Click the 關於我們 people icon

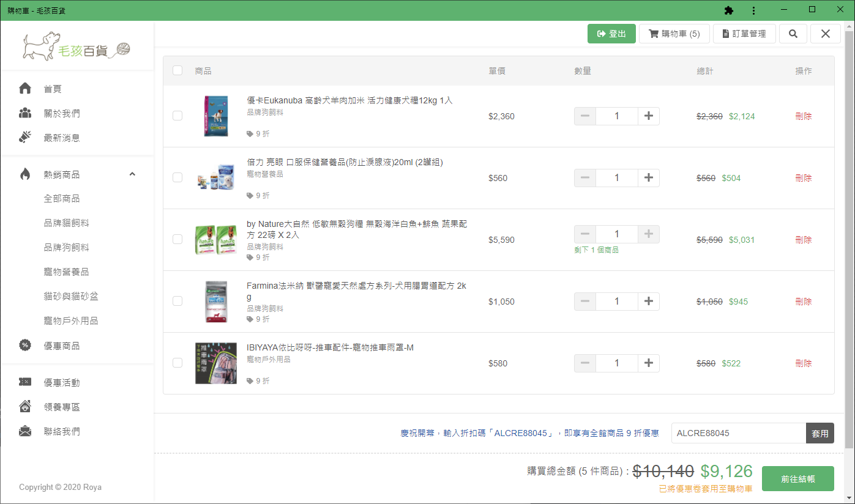point(25,113)
